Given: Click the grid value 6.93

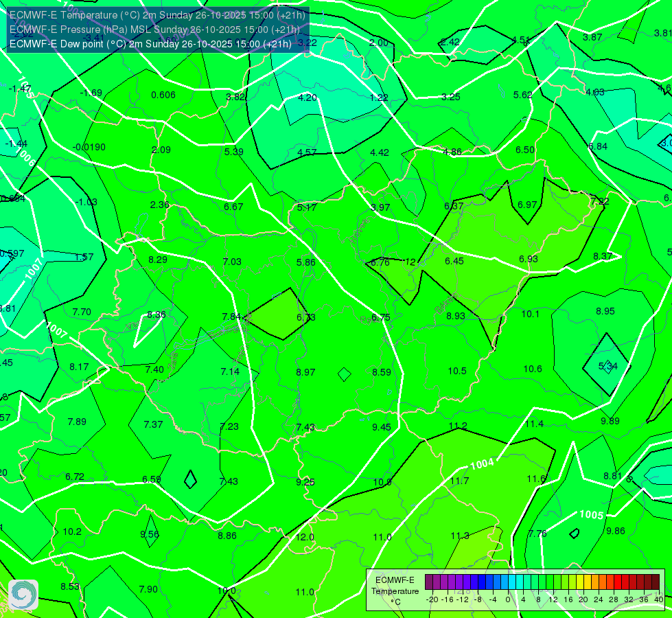Looking at the screenshot, I should (x=529, y=259).
